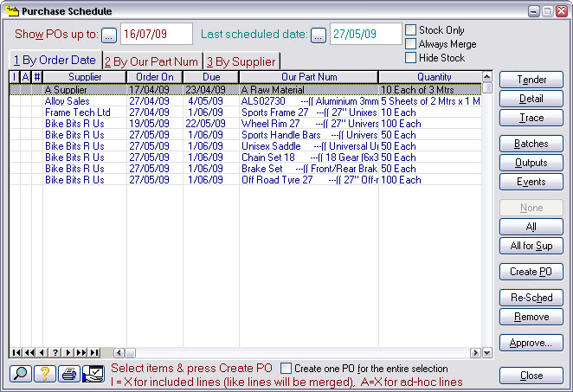Click the Re-Sched button
The image size is (573, 392).
tap(531, 298)
